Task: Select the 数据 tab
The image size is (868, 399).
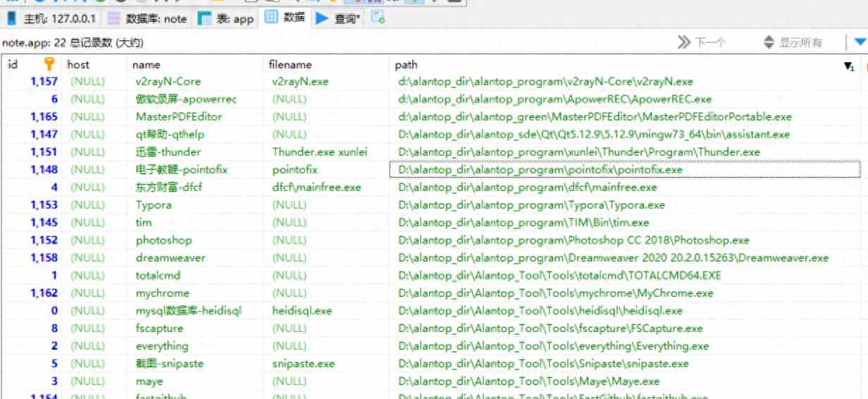Action: (x=285, y=18)
